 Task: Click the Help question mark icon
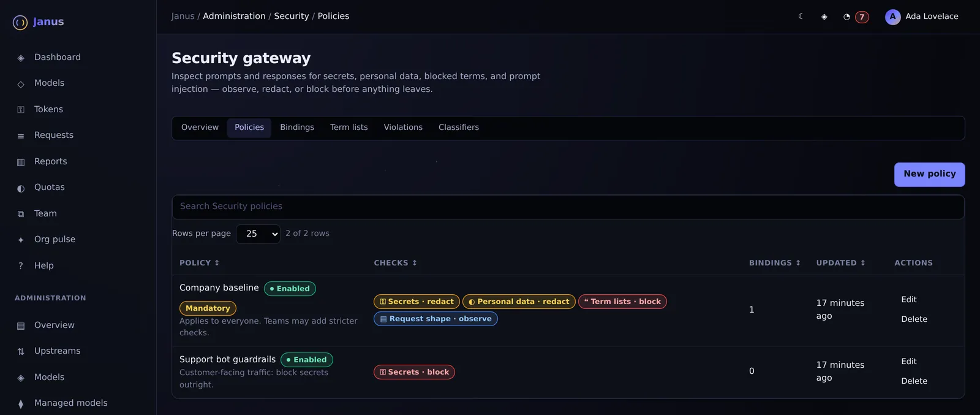[21, 266]
